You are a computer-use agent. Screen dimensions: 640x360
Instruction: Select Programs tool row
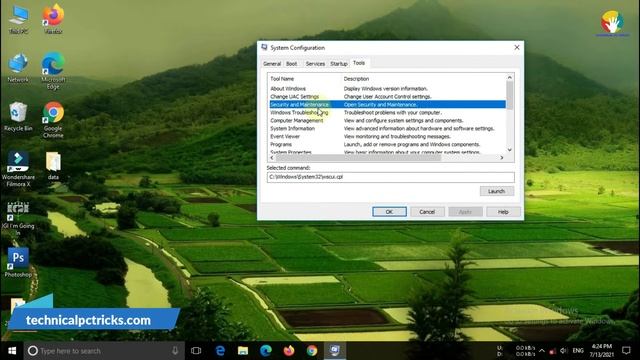[x=387, y=144]
